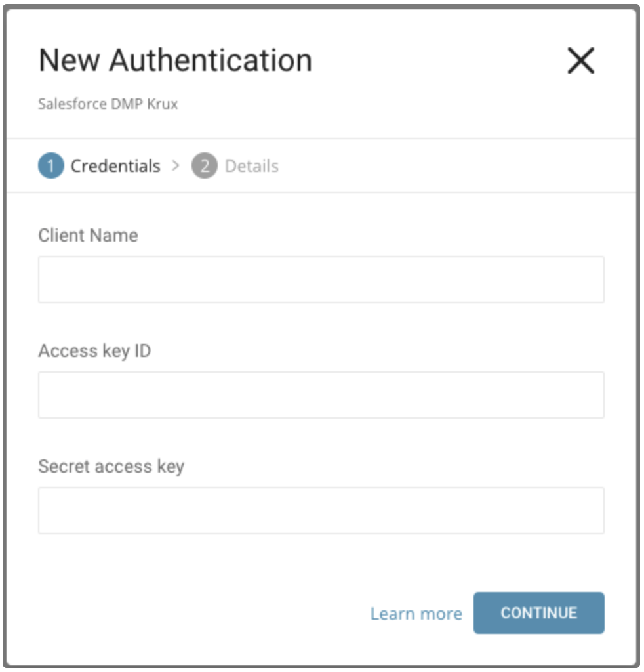Focus the Client Name input field
Image resolution: width=644 pixels, height=672 pixels.
click(x=321, y=280)
